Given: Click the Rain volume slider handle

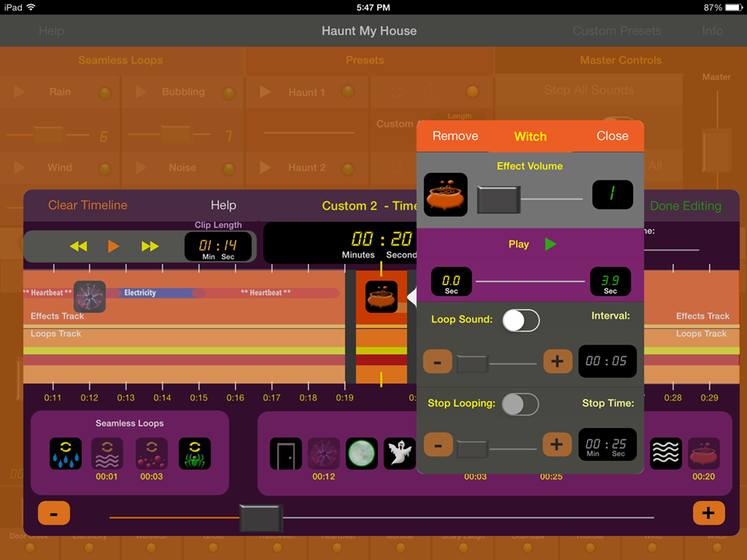Looking at the screenshot, I should (50, 135).
